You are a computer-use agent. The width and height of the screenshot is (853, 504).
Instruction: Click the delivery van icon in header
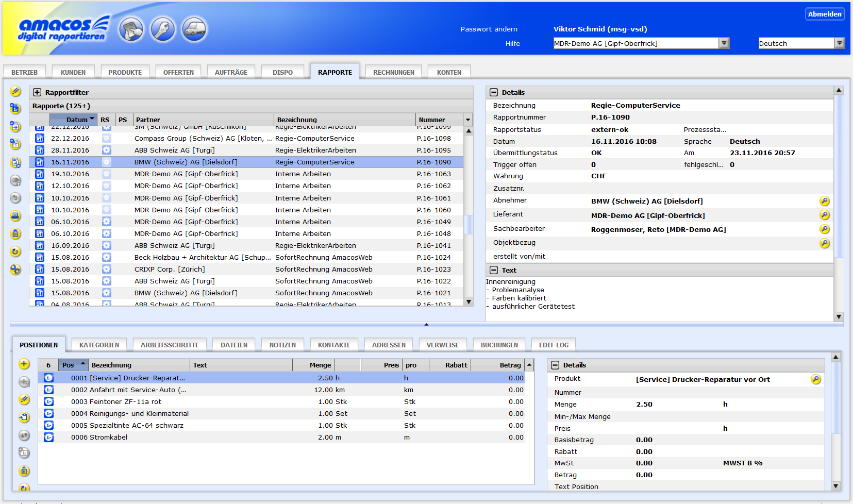pyautogui.click(x=194, y=29)
